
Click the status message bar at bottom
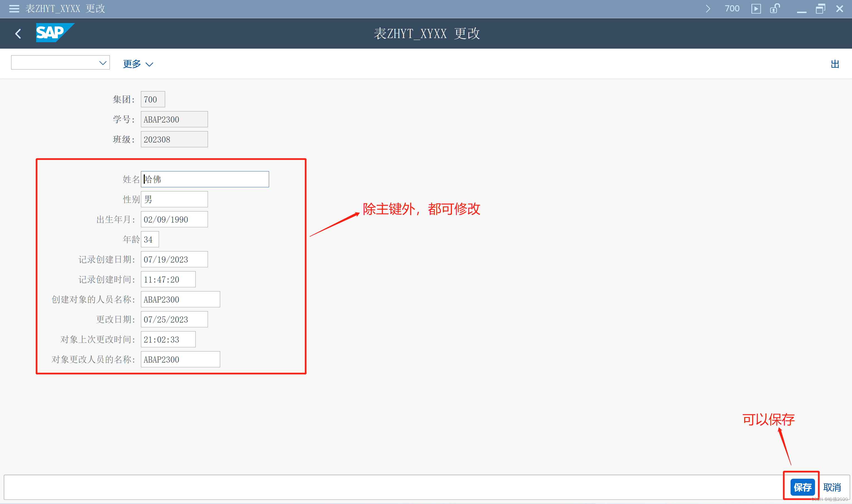[391, 487]
